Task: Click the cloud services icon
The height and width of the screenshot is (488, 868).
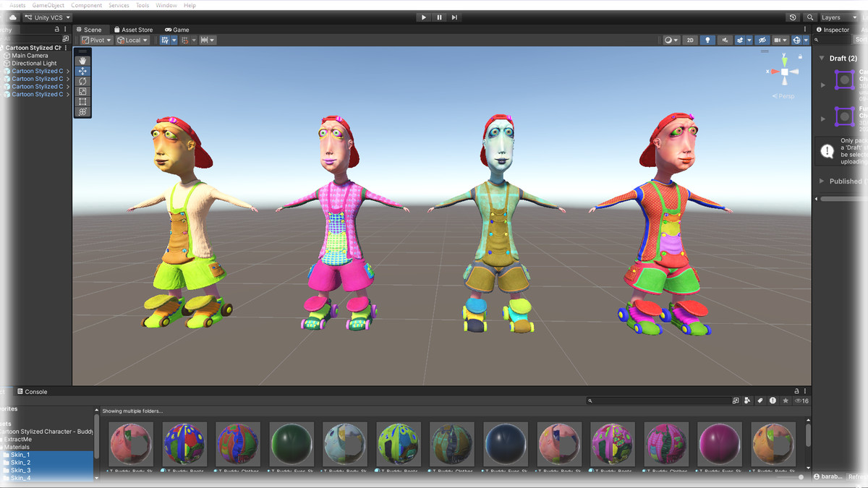Action: click(x=12, y=17)
